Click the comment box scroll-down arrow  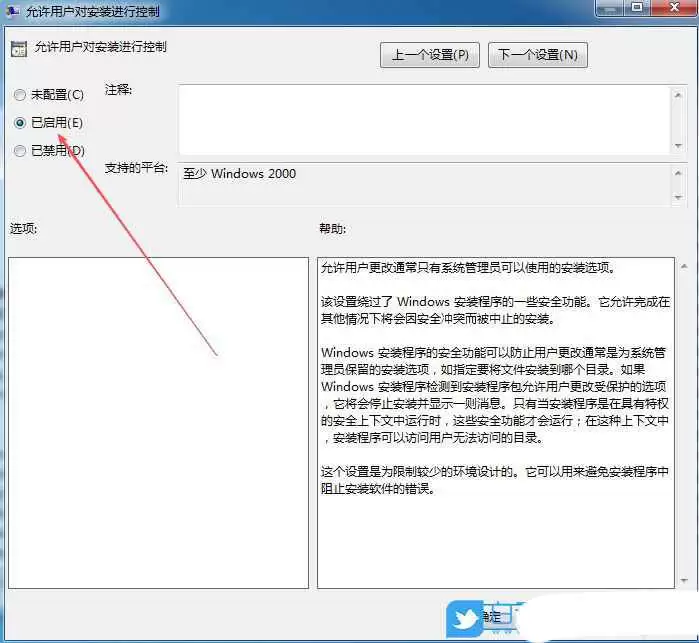(x=678, y=146)
